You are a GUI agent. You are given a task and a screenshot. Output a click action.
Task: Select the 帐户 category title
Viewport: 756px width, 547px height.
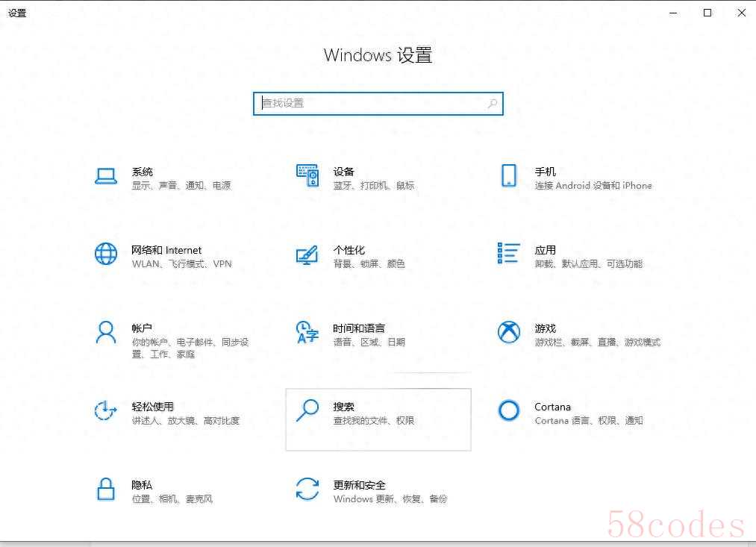(x=142, y=328)
